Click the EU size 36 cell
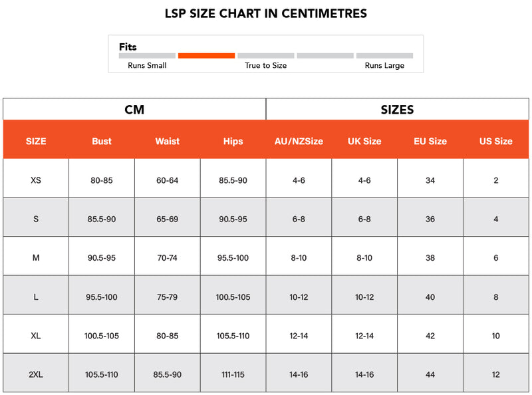532x395 pixels. 430,219
